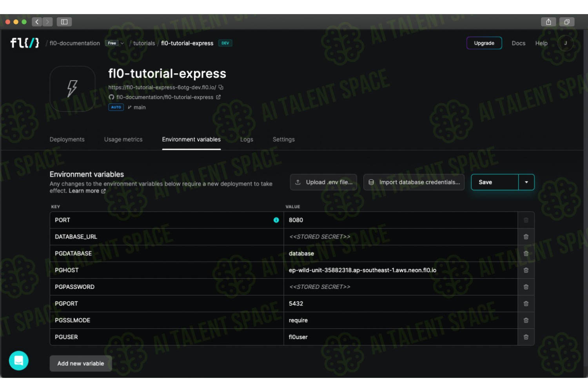The image size is (588, 392).
Task: Click the DEV environment badge
Action: (225, 43)
